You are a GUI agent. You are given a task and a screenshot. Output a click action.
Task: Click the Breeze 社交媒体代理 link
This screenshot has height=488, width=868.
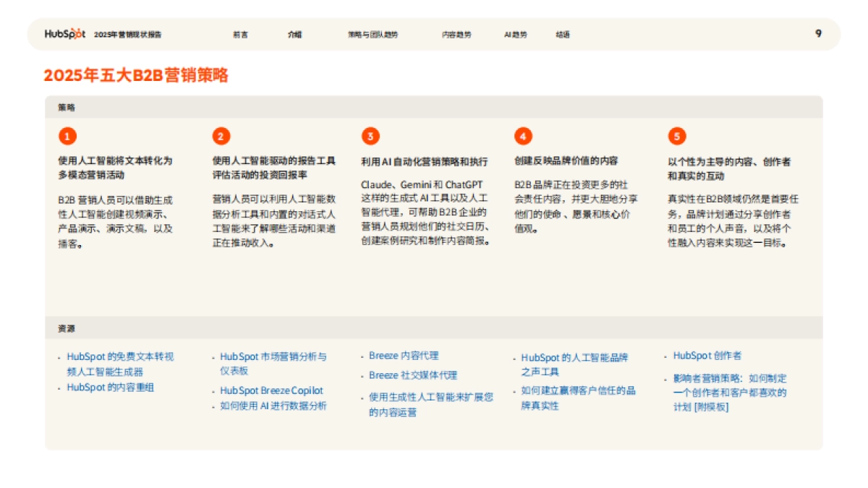(x=413, y=375)
